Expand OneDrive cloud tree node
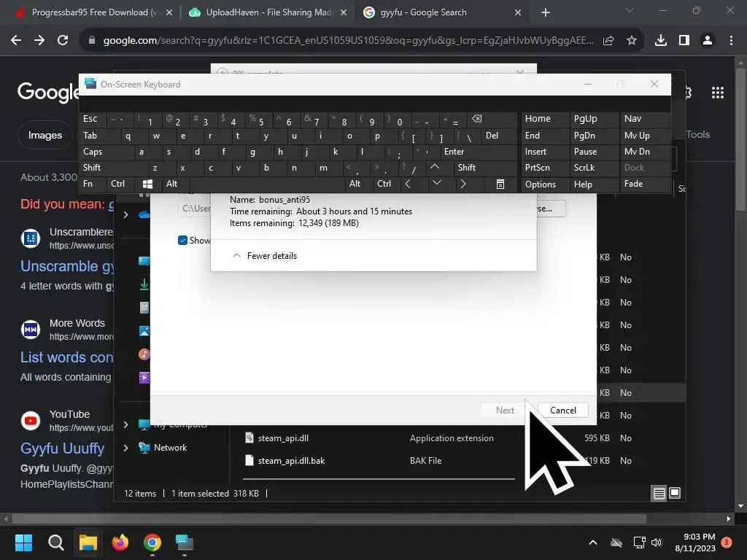This screenshot has width=747, height=560. pyautogui.click(x=125, y=215)
